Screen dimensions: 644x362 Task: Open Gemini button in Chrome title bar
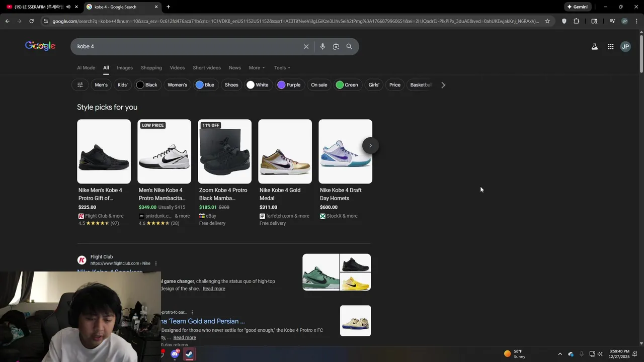pos(578,7)
